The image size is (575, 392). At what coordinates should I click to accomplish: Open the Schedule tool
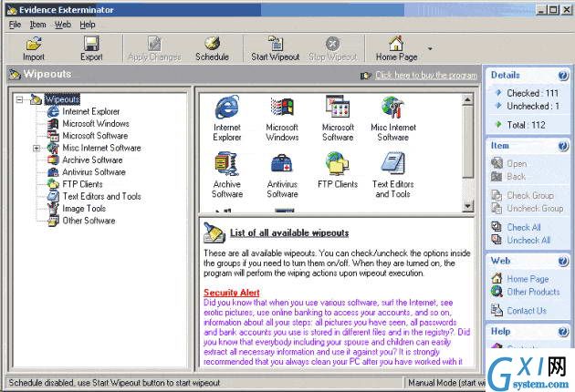(x=212, y=48)
